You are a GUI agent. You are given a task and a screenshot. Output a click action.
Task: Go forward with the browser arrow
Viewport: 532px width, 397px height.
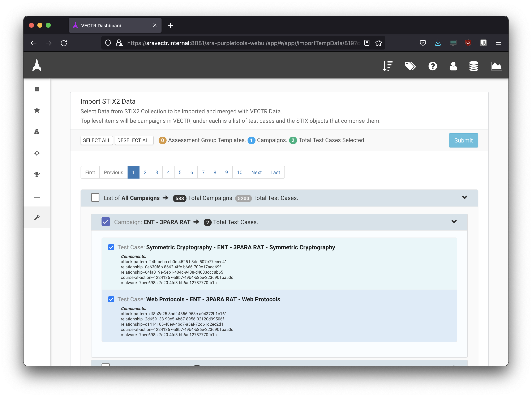49,43
